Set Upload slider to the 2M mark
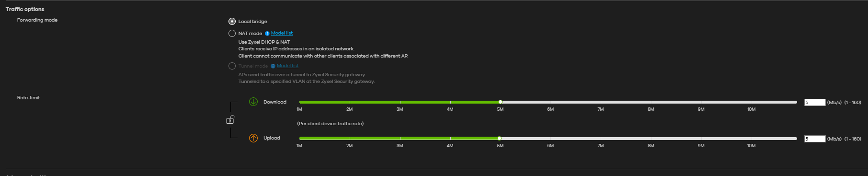868x176 pixels. pos(350,138)
